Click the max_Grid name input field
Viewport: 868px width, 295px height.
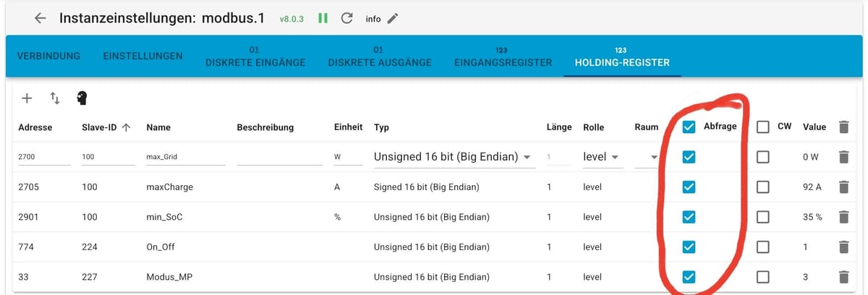click(x=186, y=157)
